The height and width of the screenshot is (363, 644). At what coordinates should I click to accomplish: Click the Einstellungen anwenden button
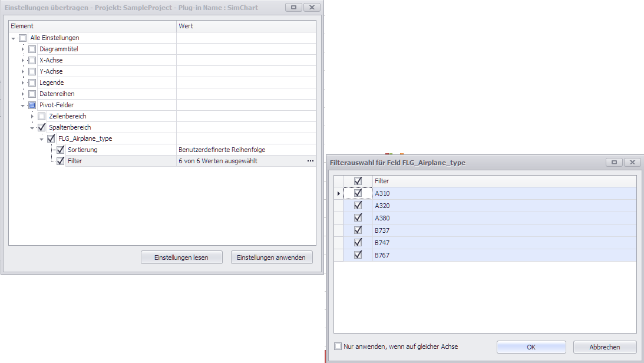pos(271,258)
